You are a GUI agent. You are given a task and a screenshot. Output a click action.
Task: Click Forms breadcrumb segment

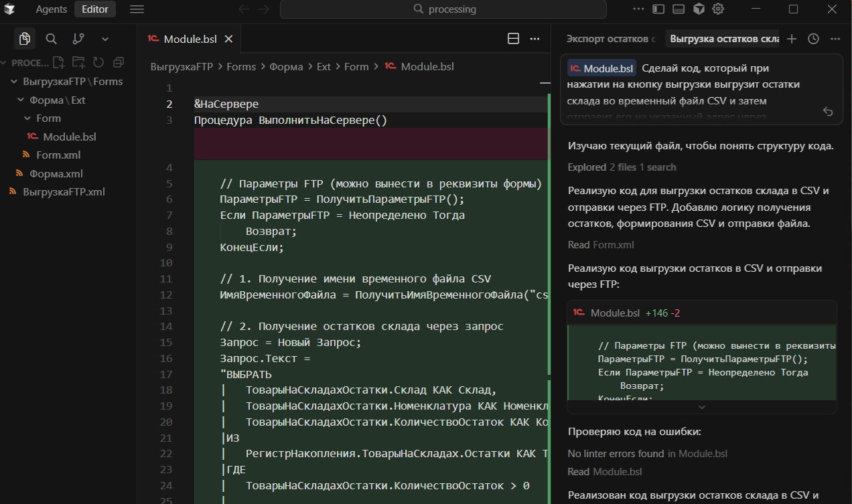tap(241, 67)
